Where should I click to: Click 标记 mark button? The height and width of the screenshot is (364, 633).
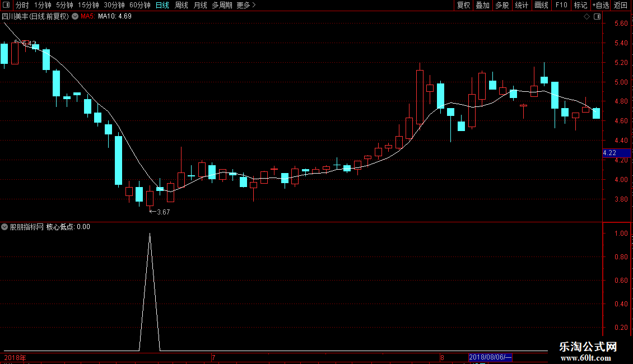580,5
